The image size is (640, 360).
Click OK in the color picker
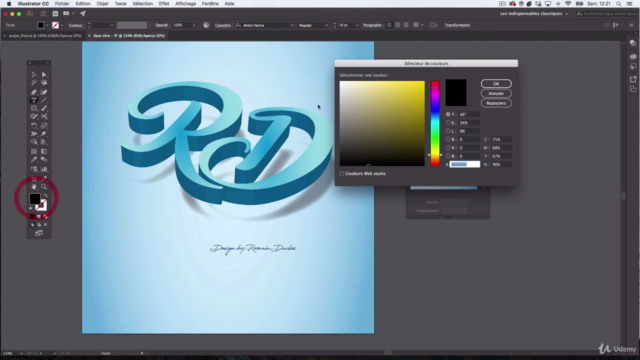tap(496, 84)
